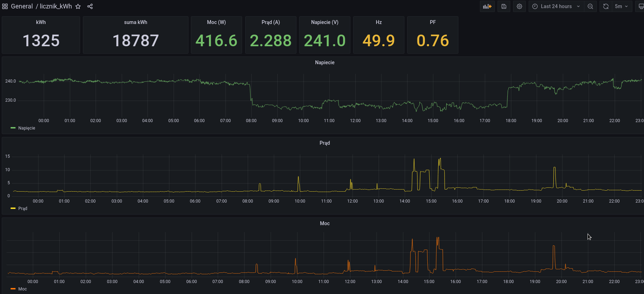
Task: Click the Moc graph panel title
Action: tap(324, 223)
